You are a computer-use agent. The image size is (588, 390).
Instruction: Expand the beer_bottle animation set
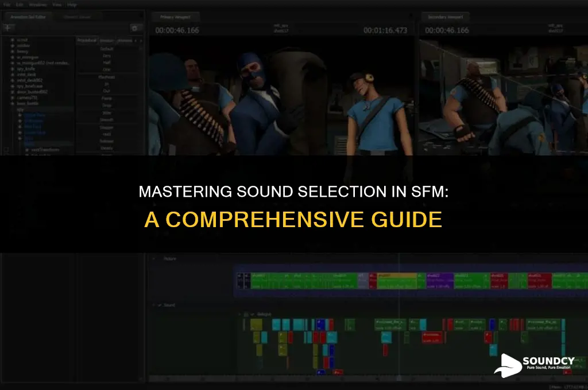pyautogui.click(x=12, y=103)
